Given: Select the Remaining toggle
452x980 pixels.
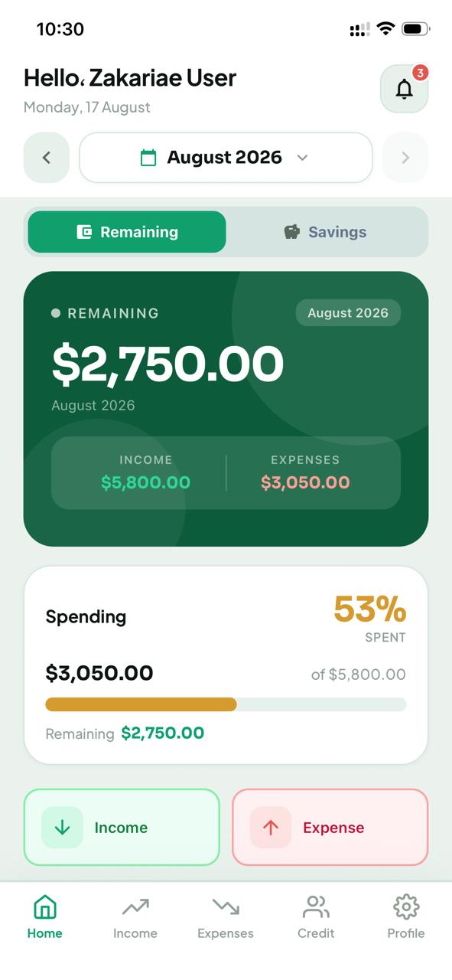Looking at the screenshot, I should tap(127, 232).
